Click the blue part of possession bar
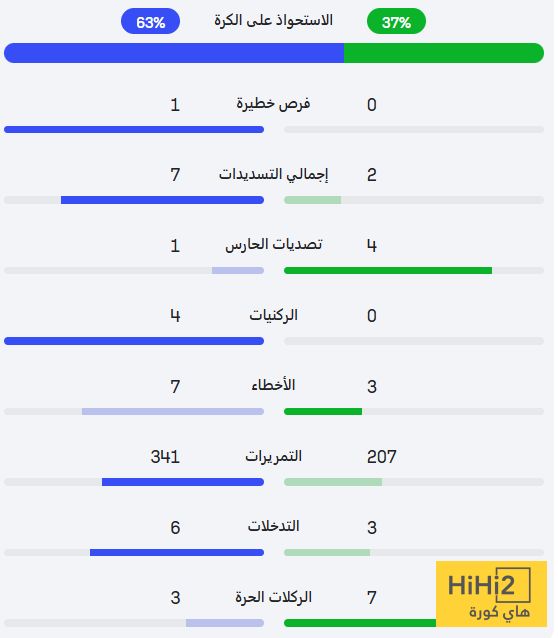Screen dimensions: 558x638 [x=175, y=53]
